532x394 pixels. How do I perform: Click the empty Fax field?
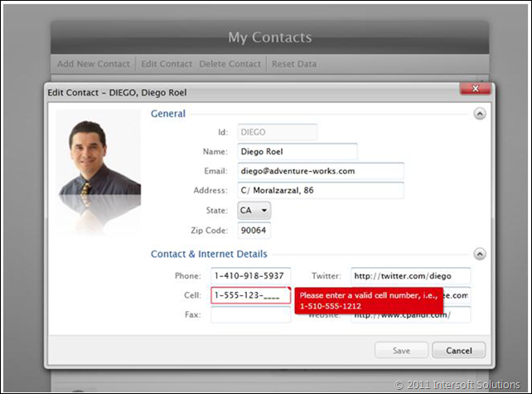click(x=250, y=315)
